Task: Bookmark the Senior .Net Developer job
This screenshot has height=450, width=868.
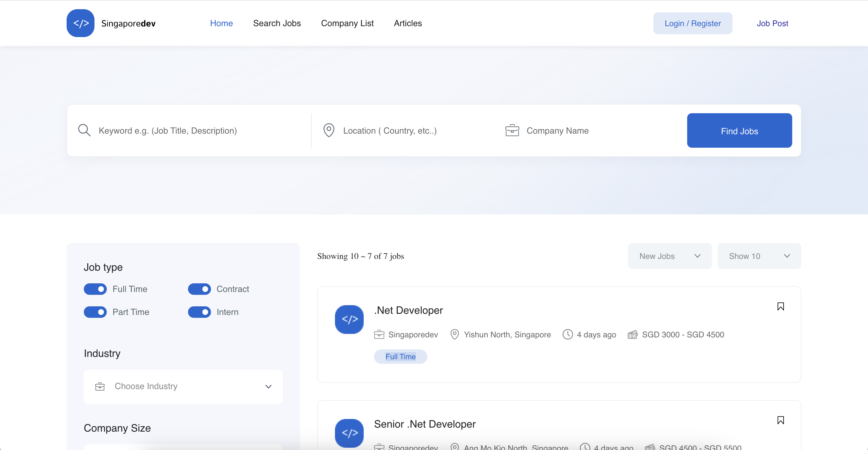Action: [x=780, y=420]
